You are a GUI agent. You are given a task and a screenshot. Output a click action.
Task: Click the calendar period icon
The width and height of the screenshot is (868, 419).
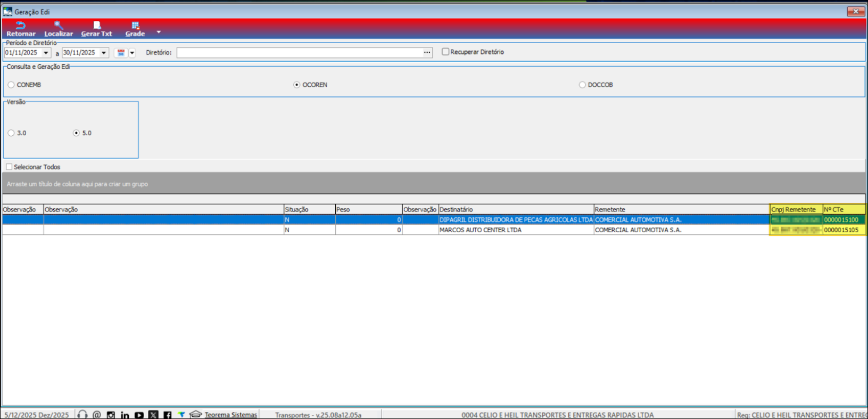click(121, 53)
